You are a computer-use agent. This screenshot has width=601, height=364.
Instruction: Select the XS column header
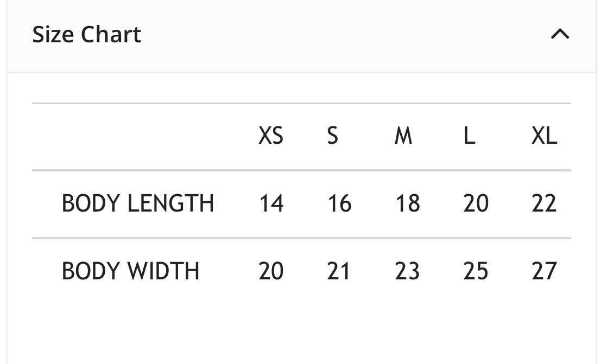point(271,136)
